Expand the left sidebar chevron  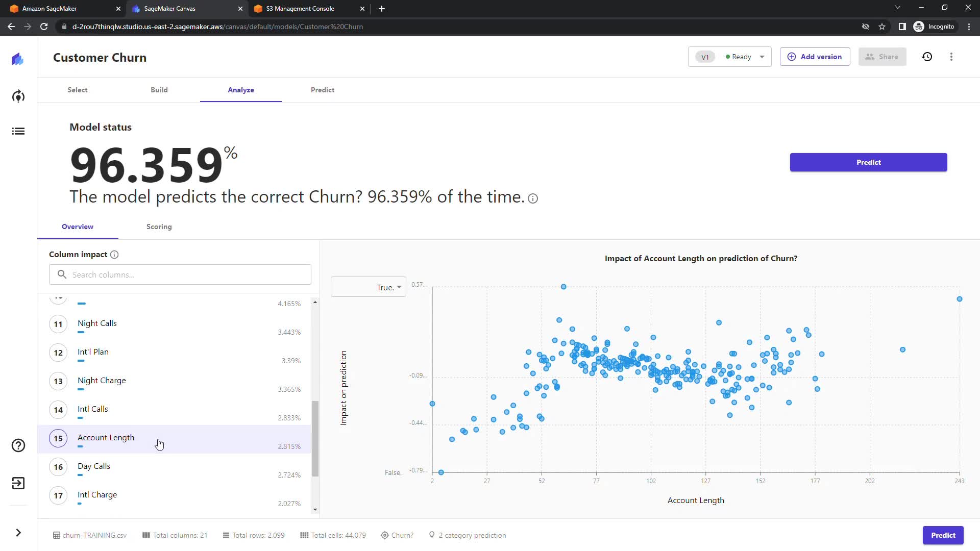tap(18, 533)
